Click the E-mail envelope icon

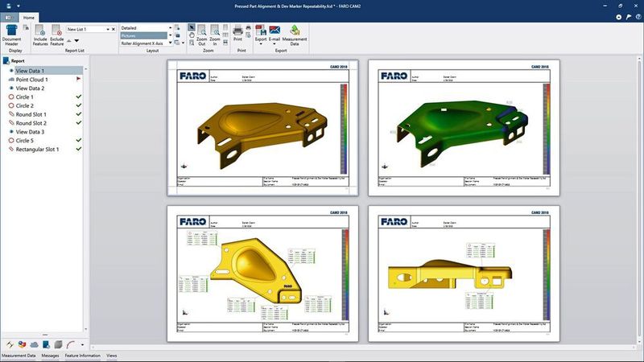pos(275,30)
